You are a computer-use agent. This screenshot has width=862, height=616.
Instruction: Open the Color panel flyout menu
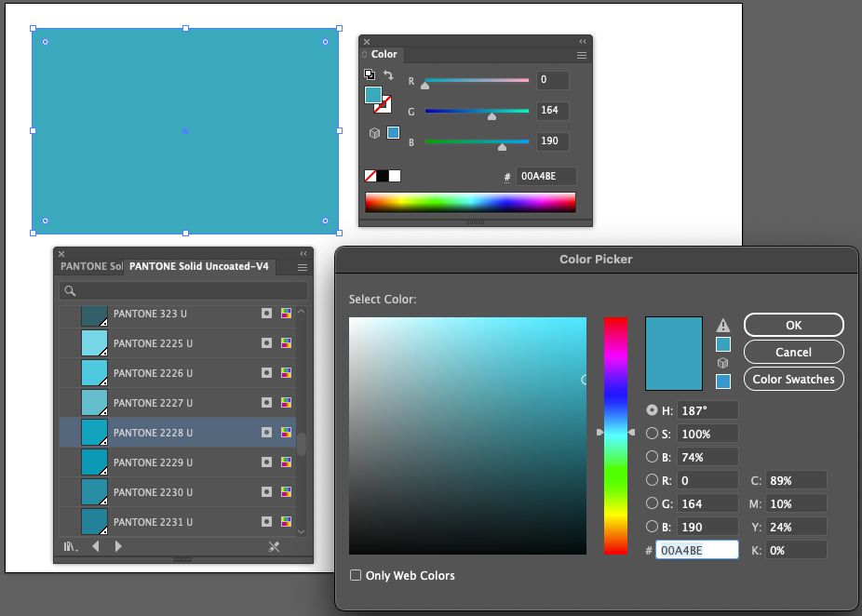(581, 55)
